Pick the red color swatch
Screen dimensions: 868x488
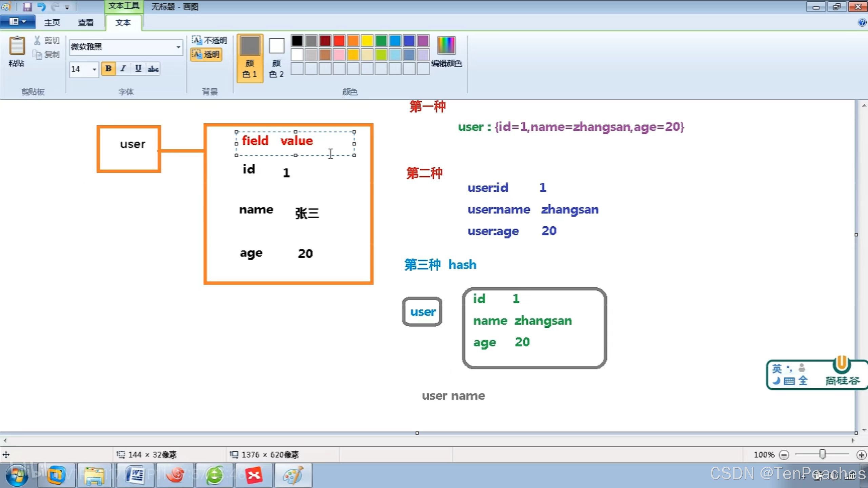(339, 41)
